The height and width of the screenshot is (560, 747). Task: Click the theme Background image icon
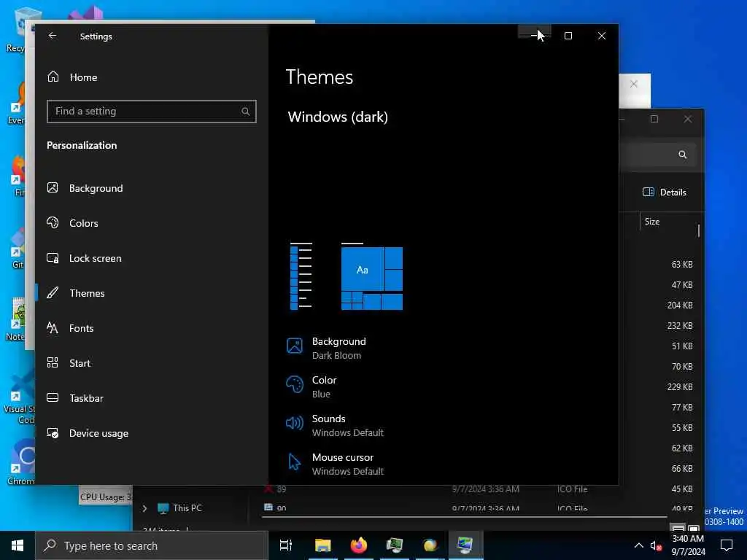tap(295, 346)
